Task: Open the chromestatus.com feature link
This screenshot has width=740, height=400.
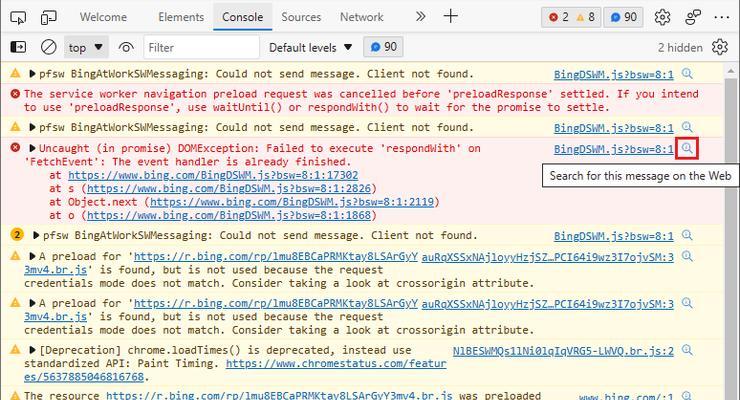Action: [x=336, y=364]
